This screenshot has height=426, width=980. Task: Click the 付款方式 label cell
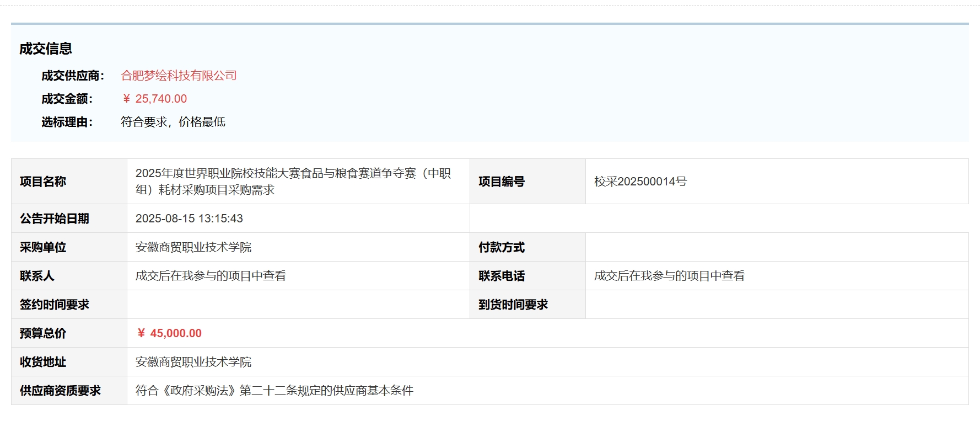click(x=502, y=247)
